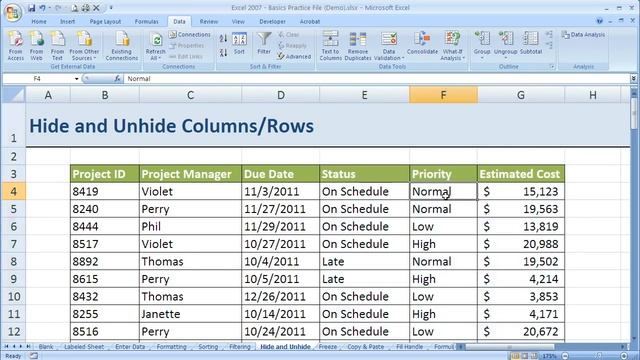Toggle the Filter funnel
Viewport: 640px width, 360px height.
pyautogui.click(x=264, y=43)
